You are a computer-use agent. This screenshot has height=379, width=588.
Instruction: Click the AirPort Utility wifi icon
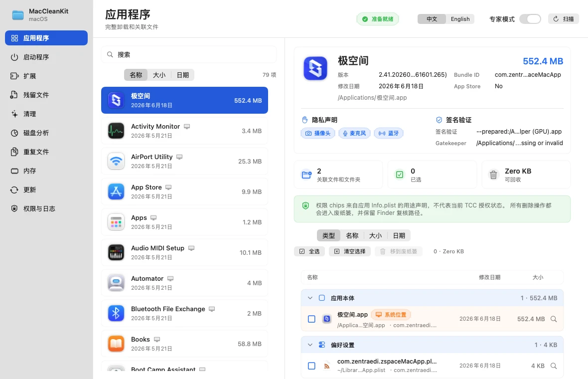116,162
